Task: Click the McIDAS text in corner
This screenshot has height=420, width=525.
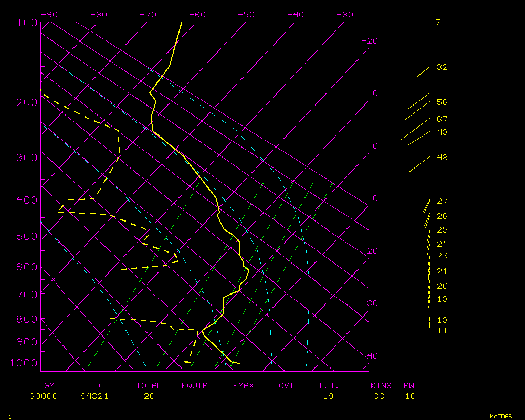Action: [500, 416]
